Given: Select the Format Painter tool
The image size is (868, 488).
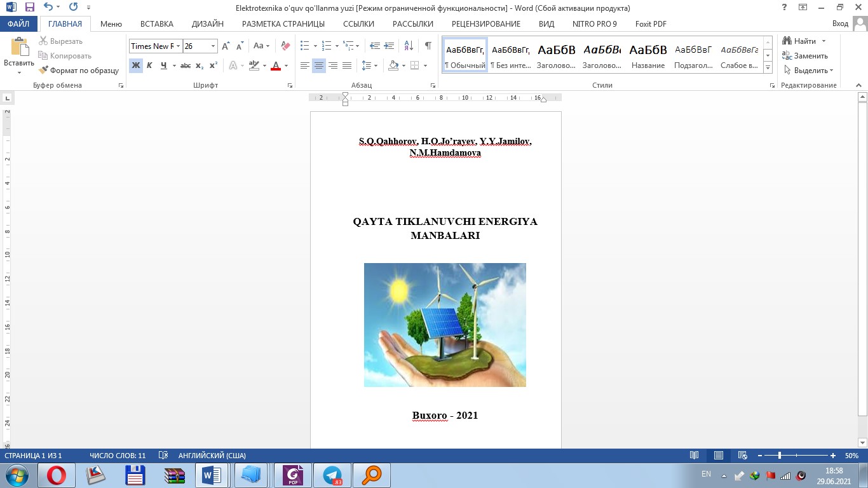Looking at the screenshot, I should [x=79, y=71].
